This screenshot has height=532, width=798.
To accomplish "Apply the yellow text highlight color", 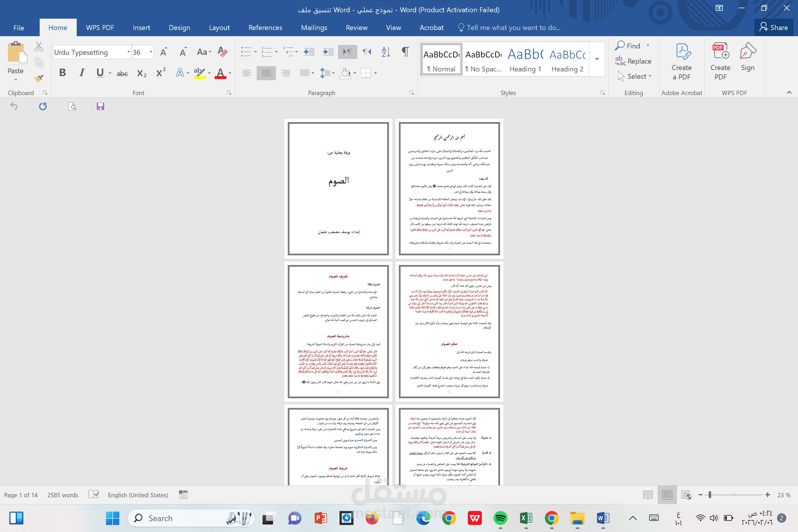I will tap(199, 73).
